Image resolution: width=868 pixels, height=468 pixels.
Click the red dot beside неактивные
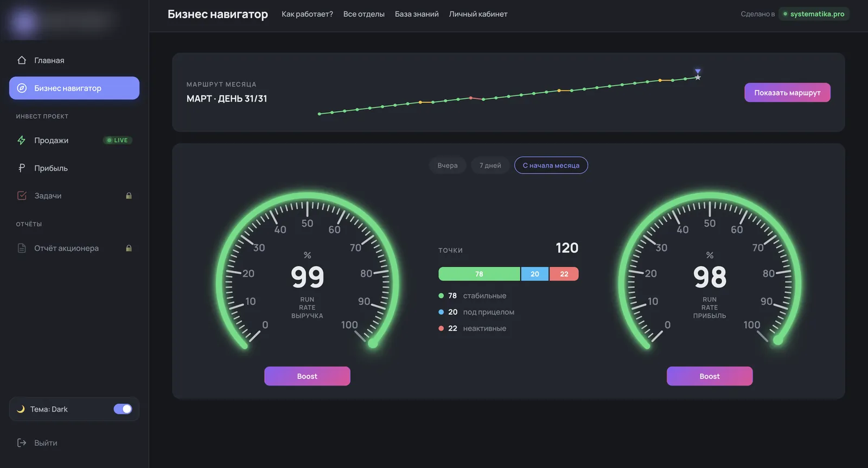click(441, 328)
